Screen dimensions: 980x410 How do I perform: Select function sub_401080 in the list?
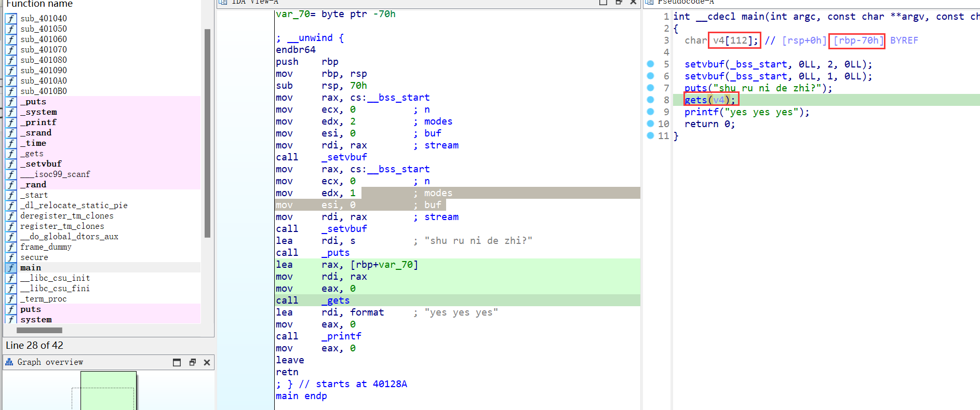[x=44, y=60]
